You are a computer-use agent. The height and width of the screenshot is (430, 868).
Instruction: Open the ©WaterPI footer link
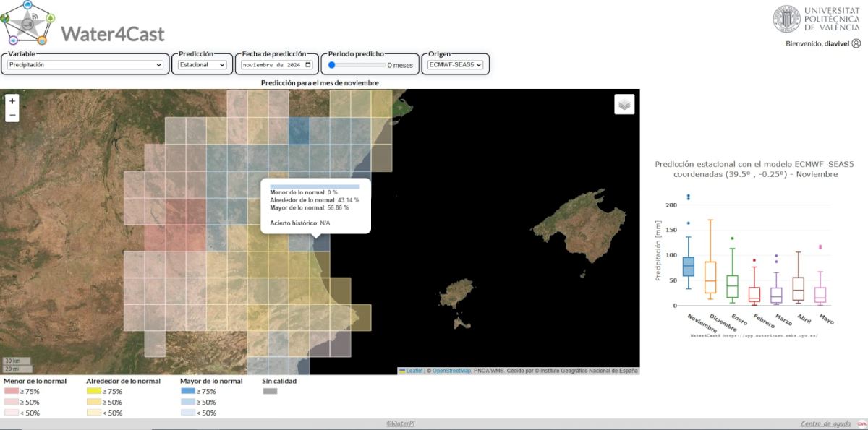click(x=399, y=423)
